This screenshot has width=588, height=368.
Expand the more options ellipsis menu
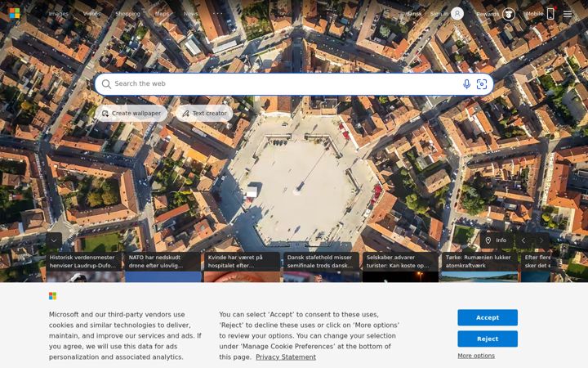(218, 14)
